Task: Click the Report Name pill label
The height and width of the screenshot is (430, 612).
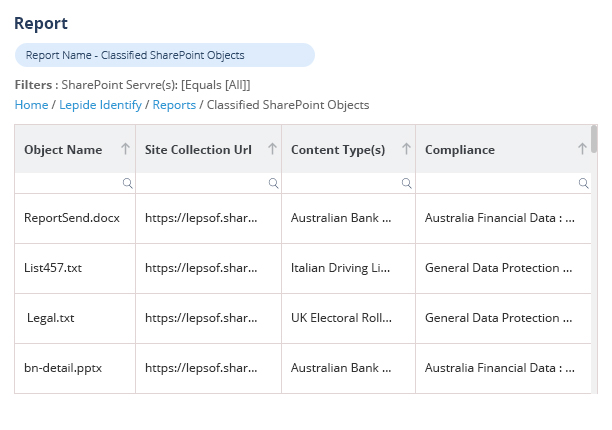Action: tap(135, 55)
